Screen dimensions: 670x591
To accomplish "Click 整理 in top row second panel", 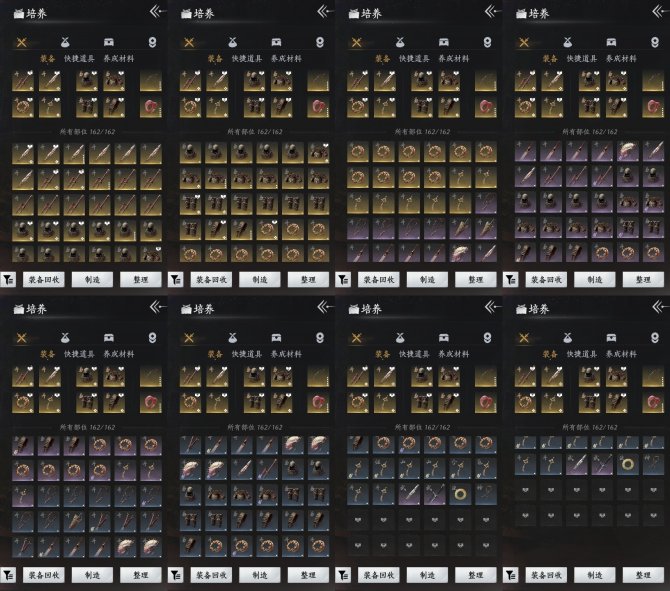I will tap(308, 279).
